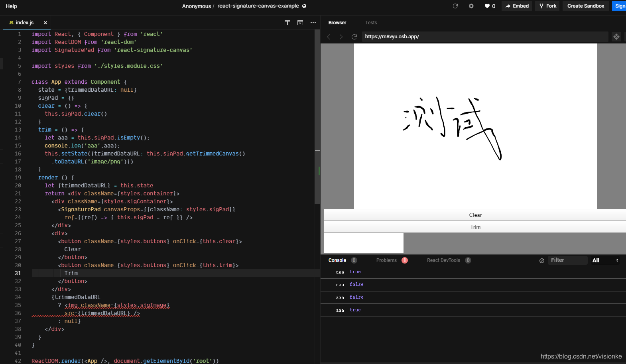
Task: Toggle the preview panel icon
Action: pyautogui.click(x=300, y=23)
